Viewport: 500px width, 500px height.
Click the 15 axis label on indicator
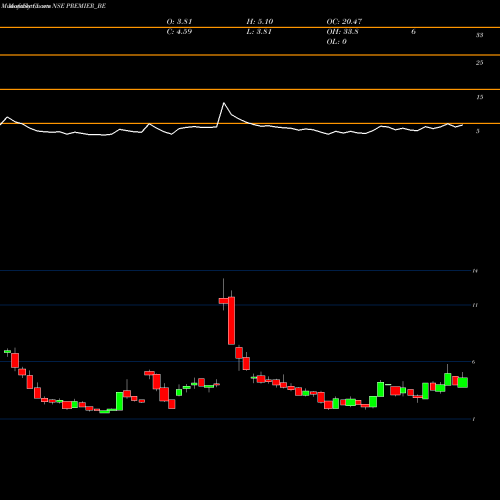click(x=479, y=97)
